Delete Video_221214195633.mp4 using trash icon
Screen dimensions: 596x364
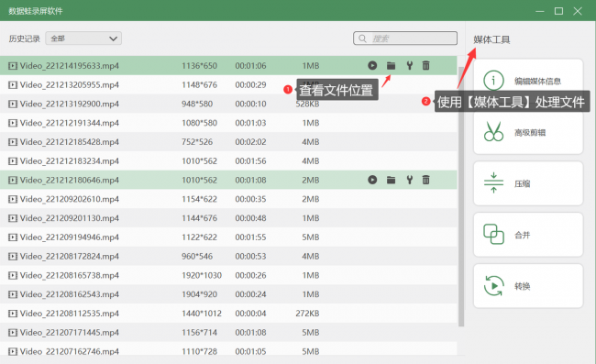pyautogui.click(x=425, y=66)
